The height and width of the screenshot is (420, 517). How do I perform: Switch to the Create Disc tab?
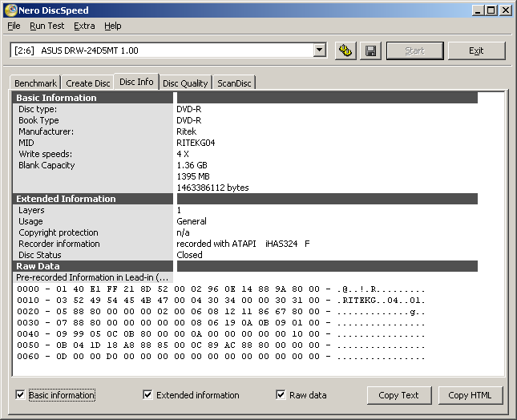pyautogui.click(x=87, y=83)
